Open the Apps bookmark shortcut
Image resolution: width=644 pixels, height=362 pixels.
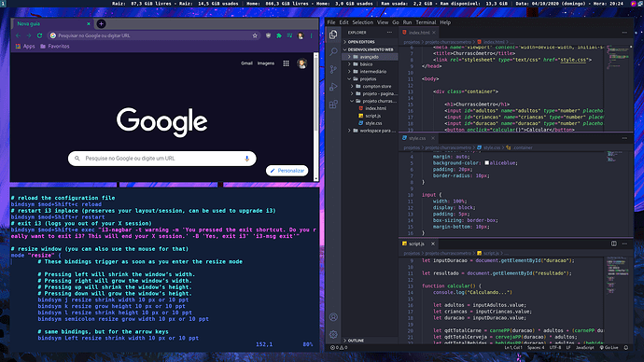pyautogui.click(x=25, y=47)
